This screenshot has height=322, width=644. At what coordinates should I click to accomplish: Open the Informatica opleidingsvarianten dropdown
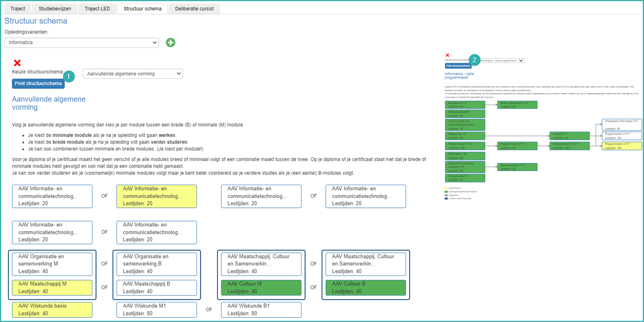click(81, 43)
